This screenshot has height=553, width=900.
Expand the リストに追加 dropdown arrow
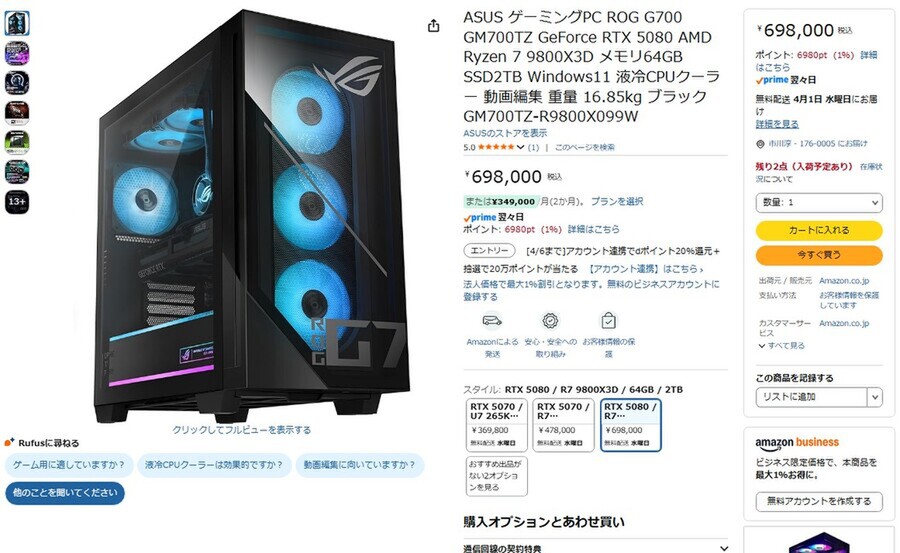pyautogui.click(x=875, y=397)
